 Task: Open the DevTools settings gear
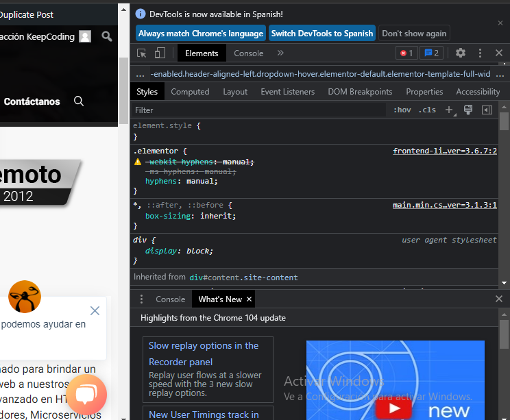click(x=460, y=53)
